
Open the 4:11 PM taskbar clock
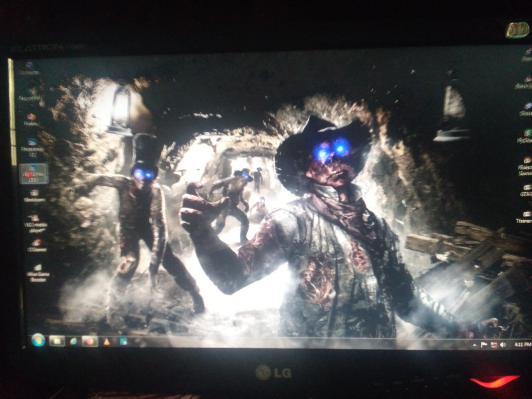click(522, 345)
